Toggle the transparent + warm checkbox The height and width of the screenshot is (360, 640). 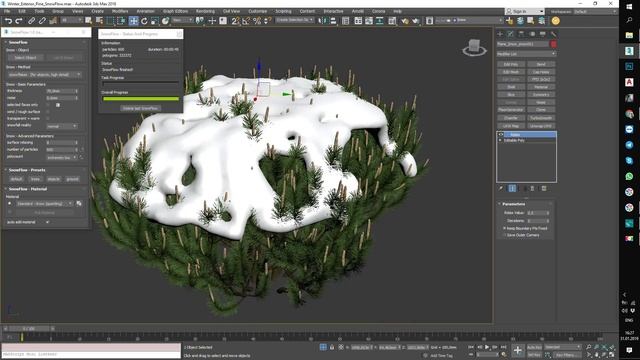coord(48,118)
